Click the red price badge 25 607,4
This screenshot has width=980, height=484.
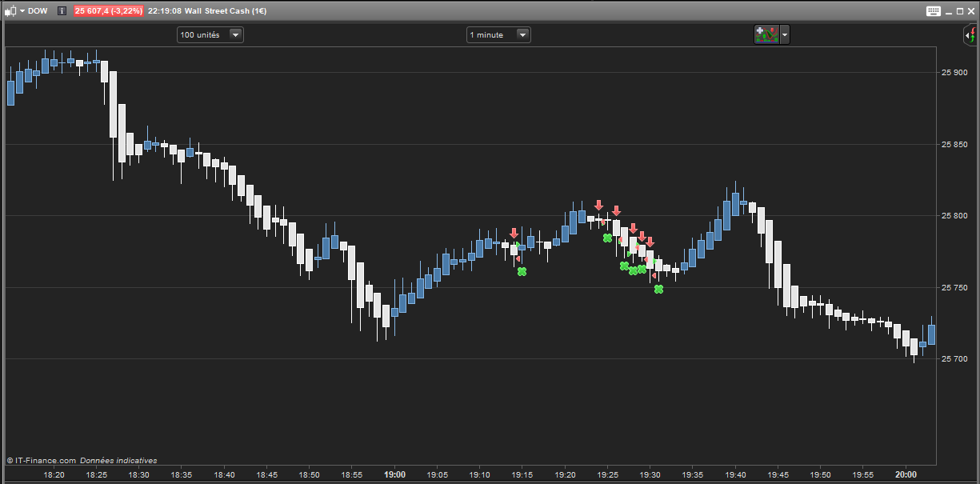[109, 11]
